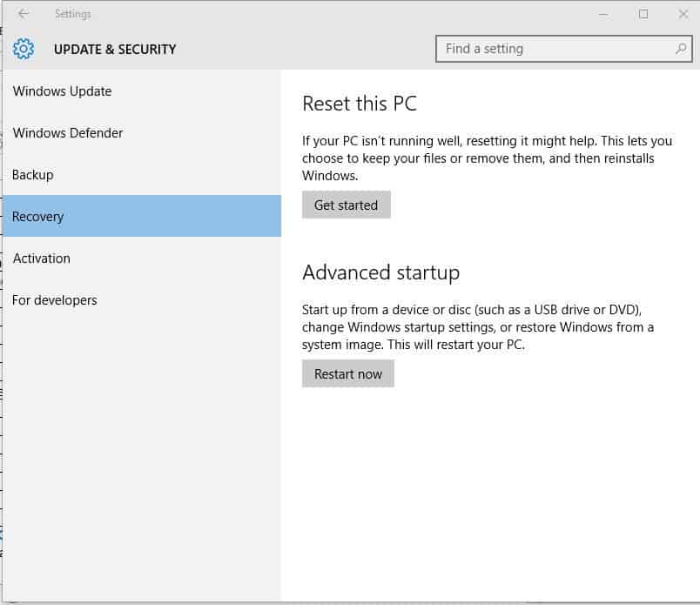Minimize the Settings window
Viewport: 700px width, 605px height.
tap(603, 14)
